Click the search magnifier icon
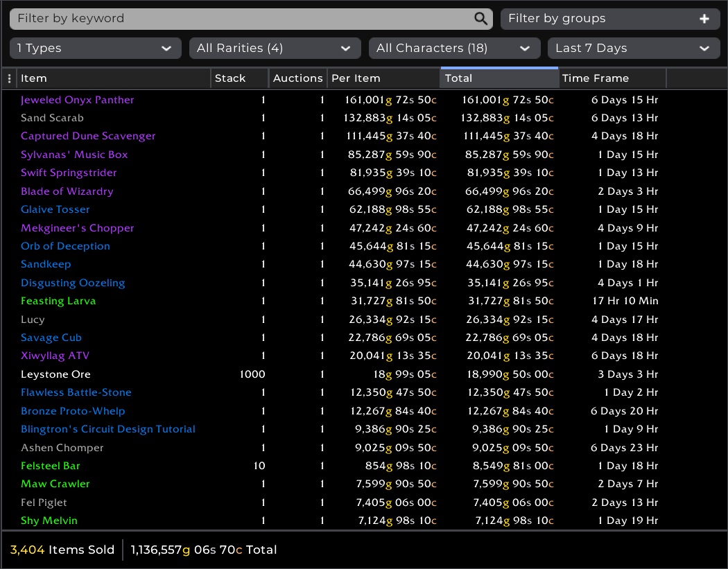This screenshot has width=728, height=569. coord(480,19)
